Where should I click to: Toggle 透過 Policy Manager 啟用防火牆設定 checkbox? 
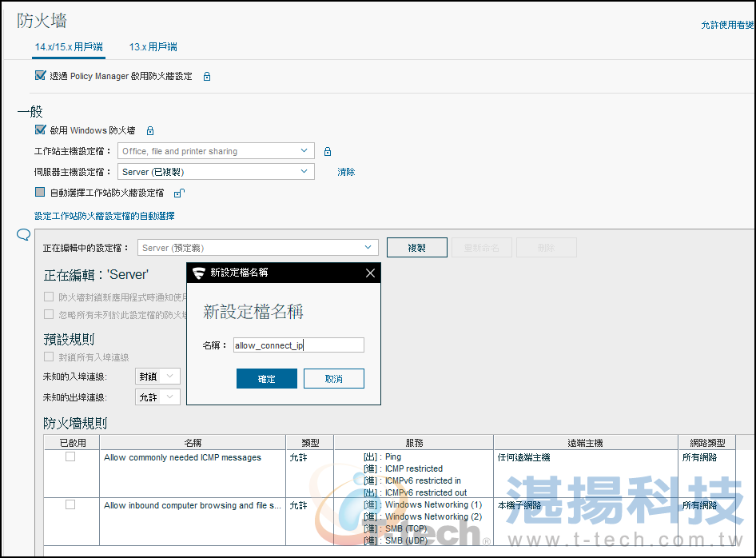click(x=40, y=75)
